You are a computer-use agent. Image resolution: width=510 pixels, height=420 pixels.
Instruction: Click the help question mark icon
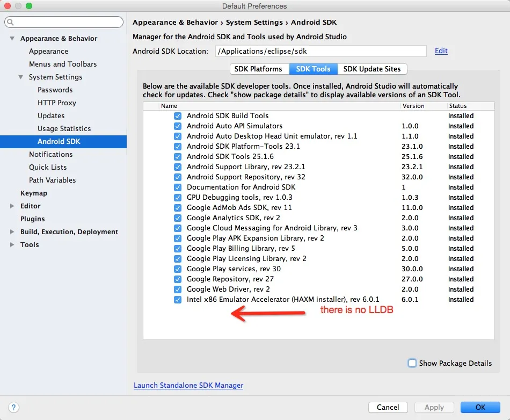13,407
